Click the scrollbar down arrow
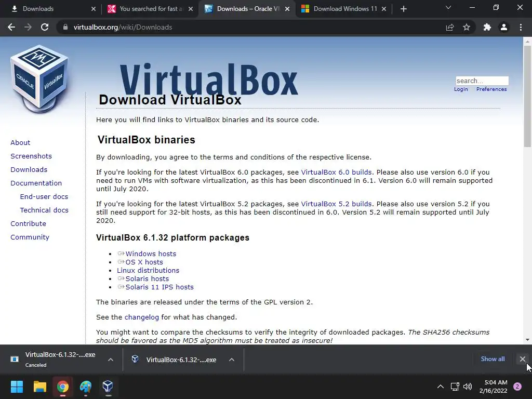 pyautogui.click(x=527, y=340)
